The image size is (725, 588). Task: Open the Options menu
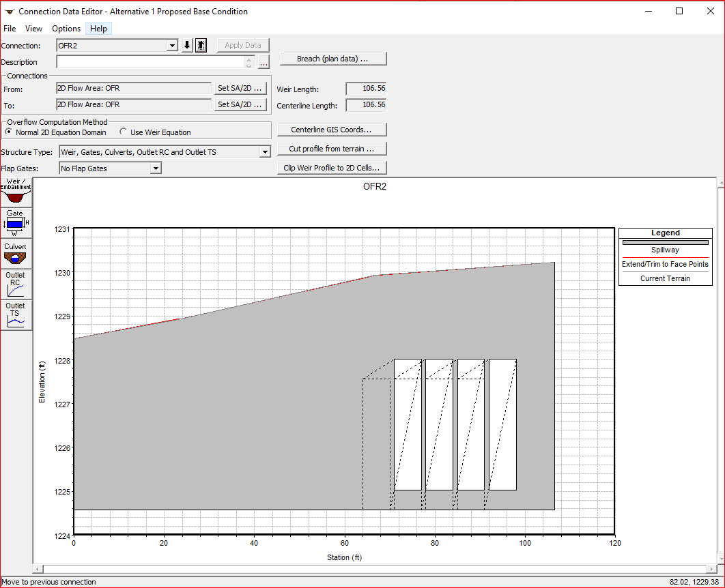66,29
